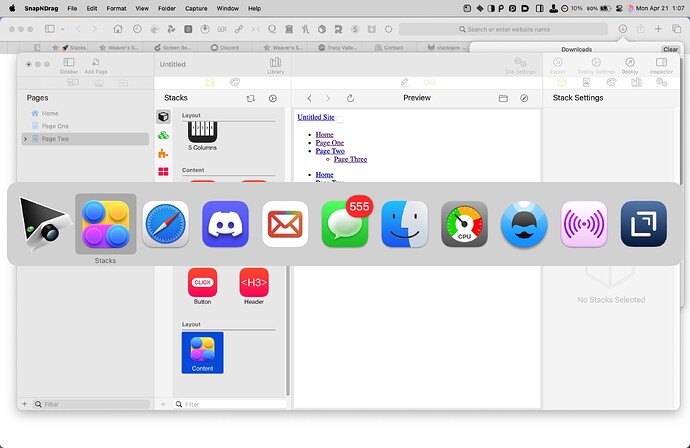Expand the Page Two tree item
This screenshot has width=690, height=448.
25,139
